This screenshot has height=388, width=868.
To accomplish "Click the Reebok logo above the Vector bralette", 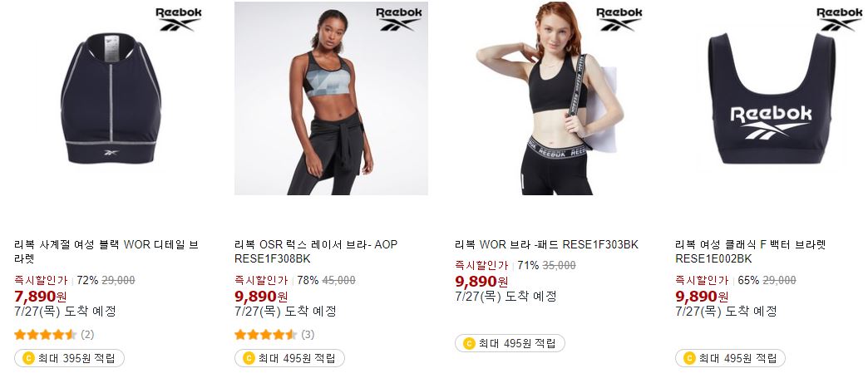I will [x=839, y=19].
